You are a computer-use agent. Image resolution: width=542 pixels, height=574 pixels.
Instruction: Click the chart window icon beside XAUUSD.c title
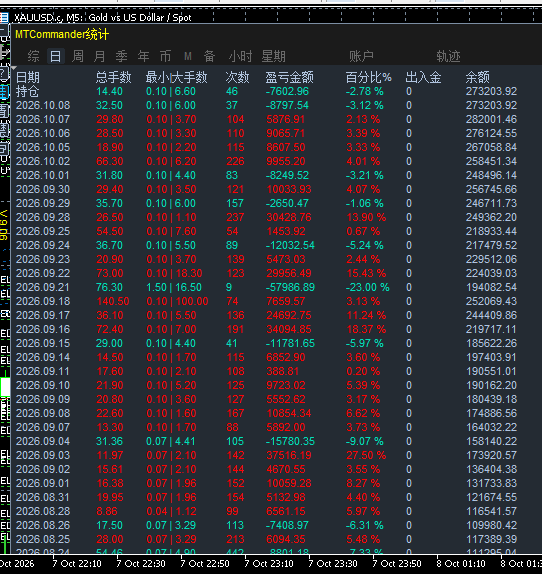[x=4, y=17]
